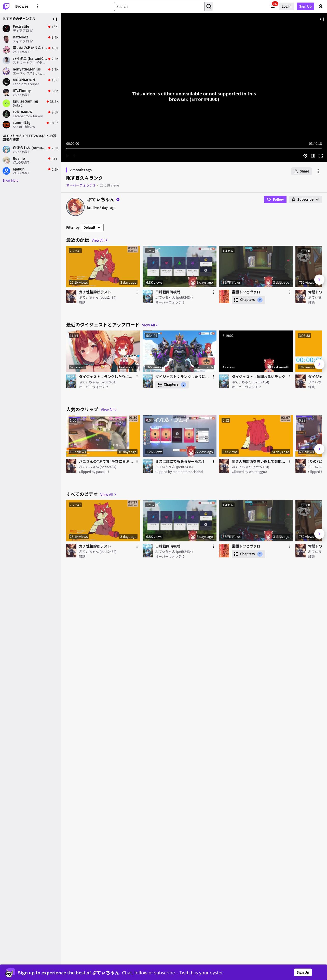Play the 6:19:02 digest thumbnail

(x=256, y=351)
